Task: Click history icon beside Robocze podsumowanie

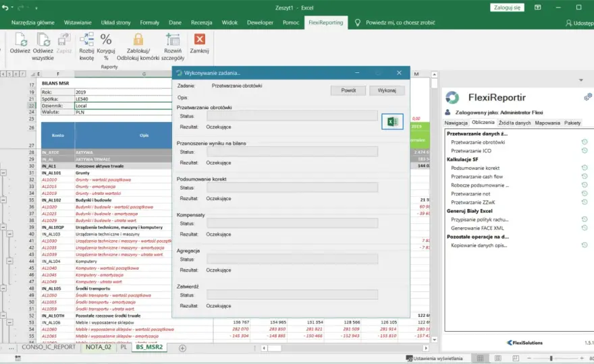Action: coord(585,185)
